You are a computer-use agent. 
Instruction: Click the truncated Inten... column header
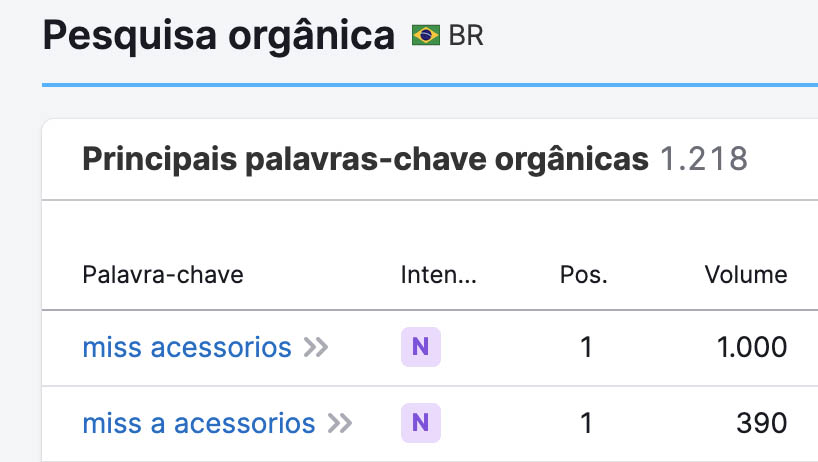pyautogui.click(x=438, y=274)
